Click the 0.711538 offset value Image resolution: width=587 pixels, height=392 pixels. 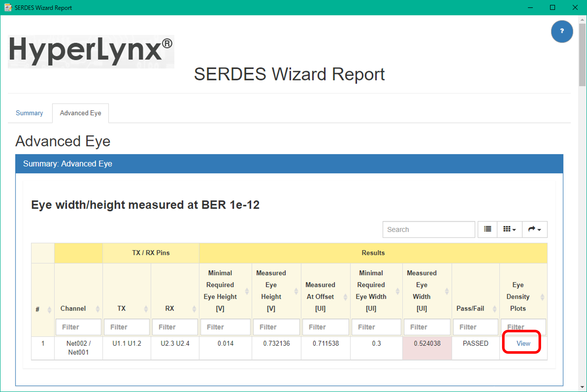pos(326,343)
